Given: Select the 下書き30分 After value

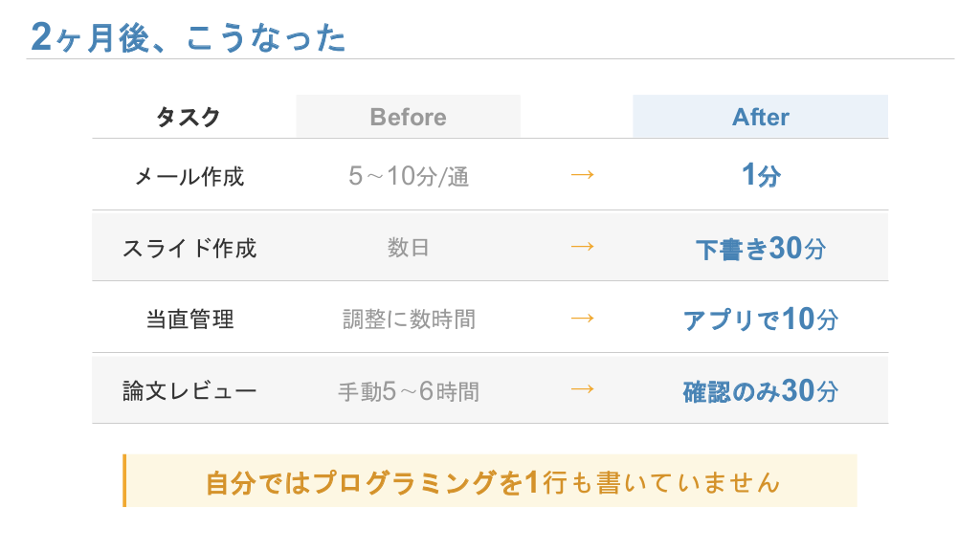Looking at the screenshot, I should click(760, 249).
